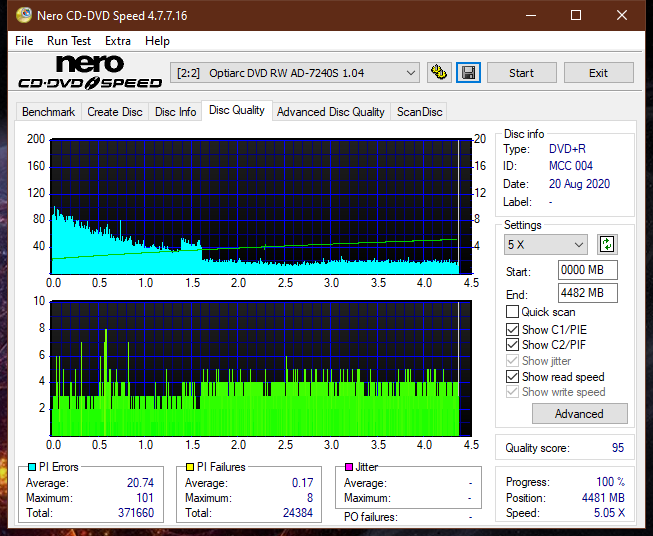The image size is (653, 536).
Task: Open the Optiarc drive selection dropdown
Action: [295, 73]
